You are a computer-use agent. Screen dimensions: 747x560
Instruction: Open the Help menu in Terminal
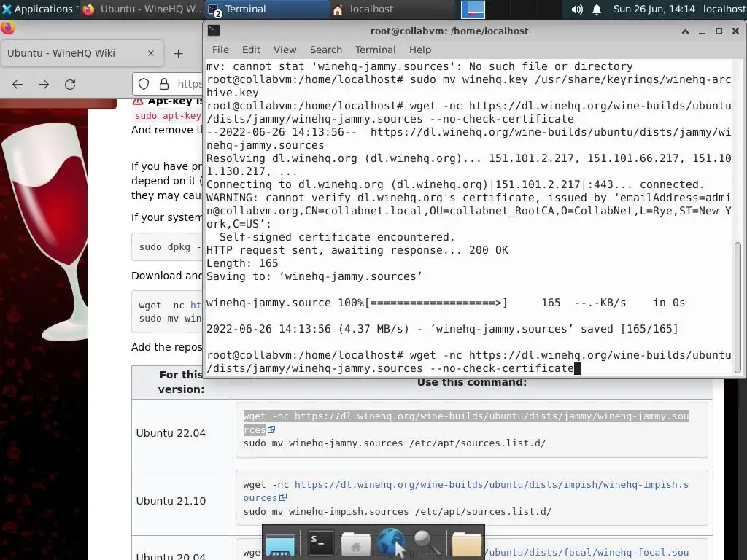coord(419,50)
